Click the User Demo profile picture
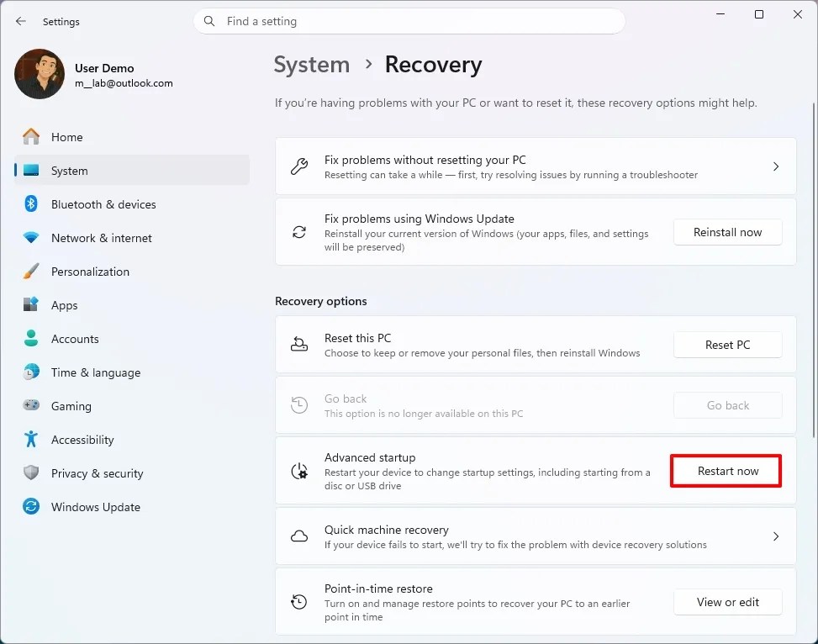818x644 pixels. point(40,74)
